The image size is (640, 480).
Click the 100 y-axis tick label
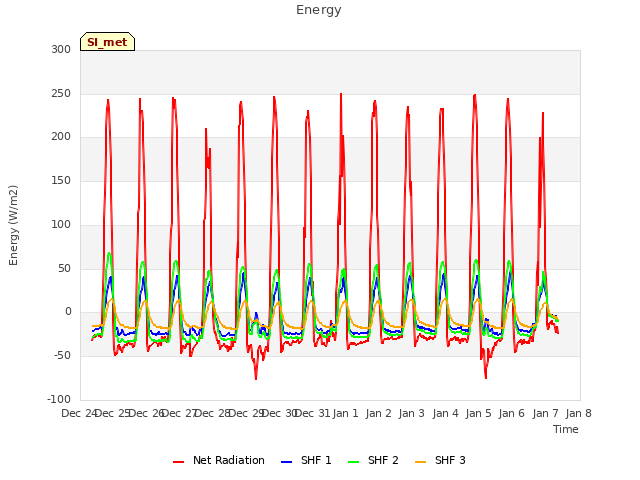coord(61,224)
